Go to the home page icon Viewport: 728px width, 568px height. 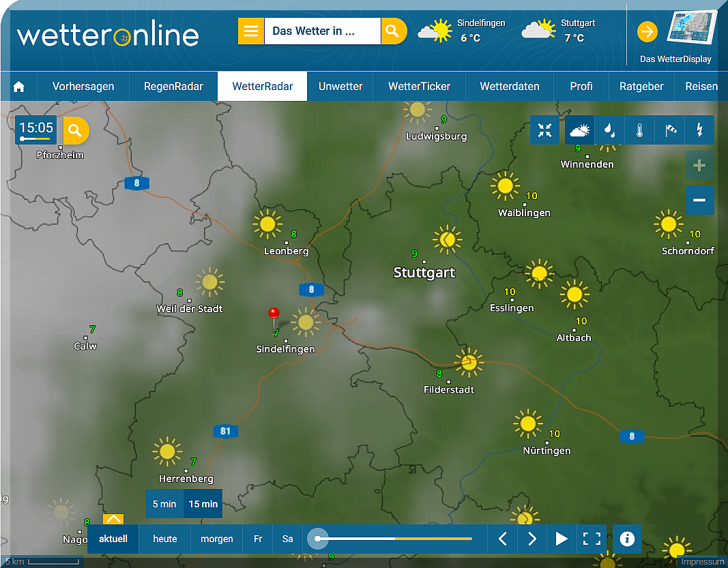[x=19, y=87]
